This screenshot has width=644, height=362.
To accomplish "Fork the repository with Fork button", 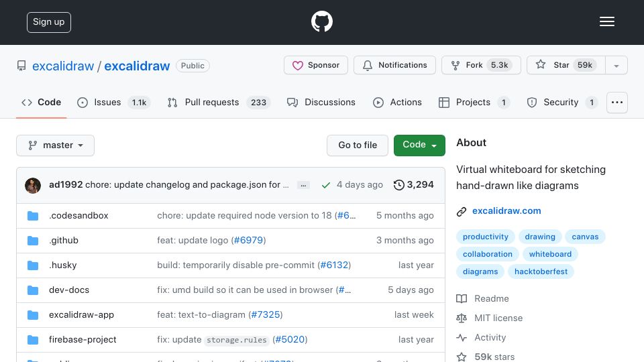I will (x=481, y=65).
